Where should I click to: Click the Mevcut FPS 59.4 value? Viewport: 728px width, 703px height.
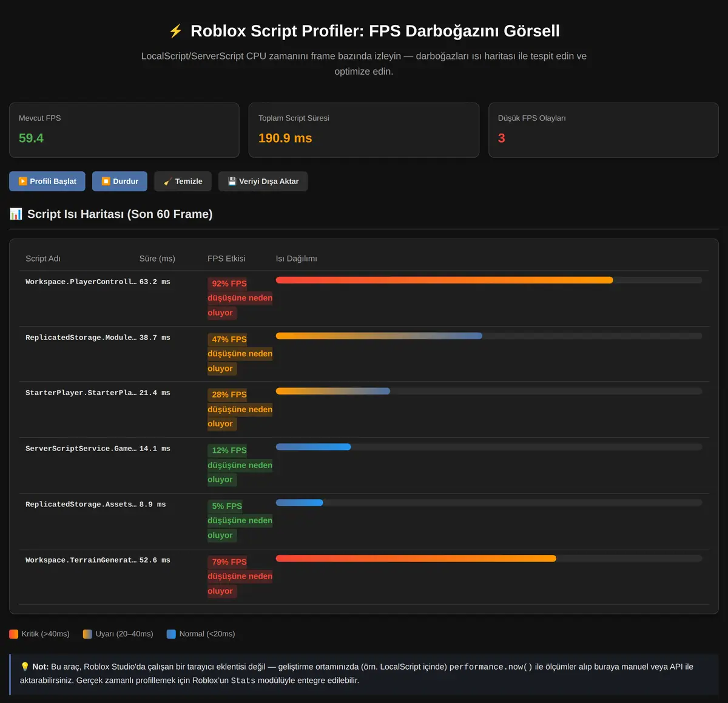click(x=31, y=138)
